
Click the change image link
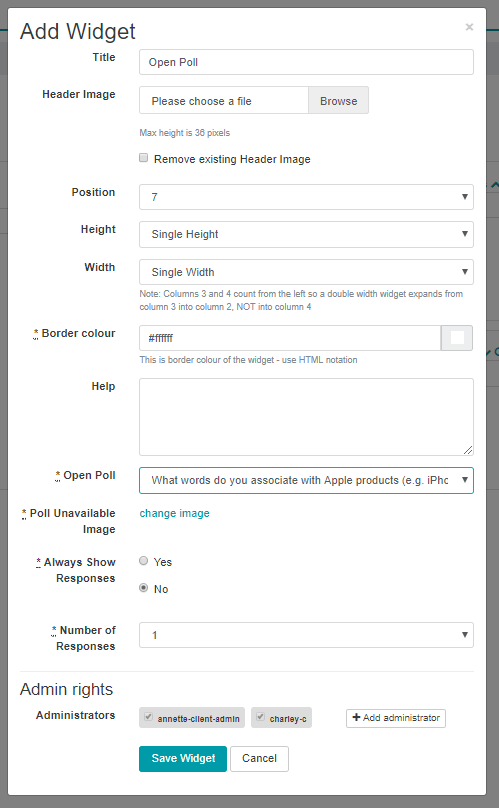174,513
